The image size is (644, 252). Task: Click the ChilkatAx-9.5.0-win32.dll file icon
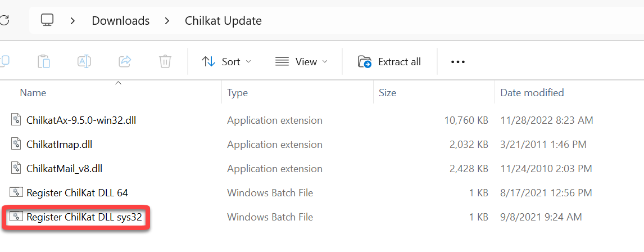pyautogui.click(x=16, y=120)
